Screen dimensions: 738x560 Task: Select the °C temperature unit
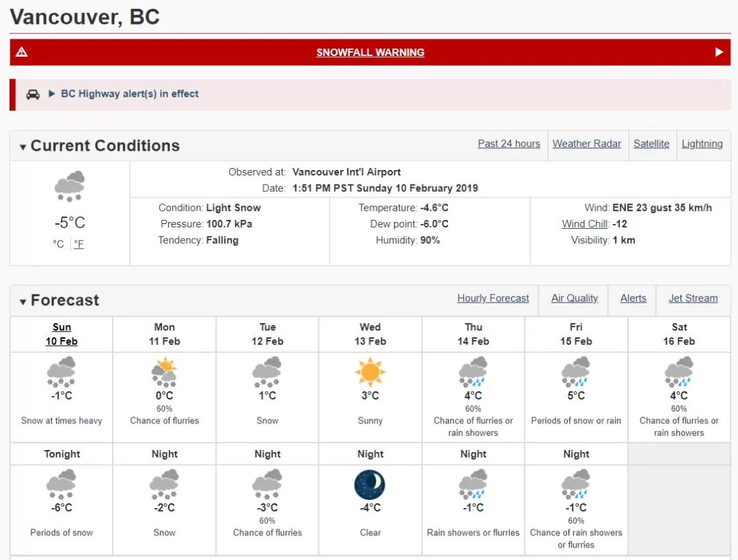tap(58, 244)
